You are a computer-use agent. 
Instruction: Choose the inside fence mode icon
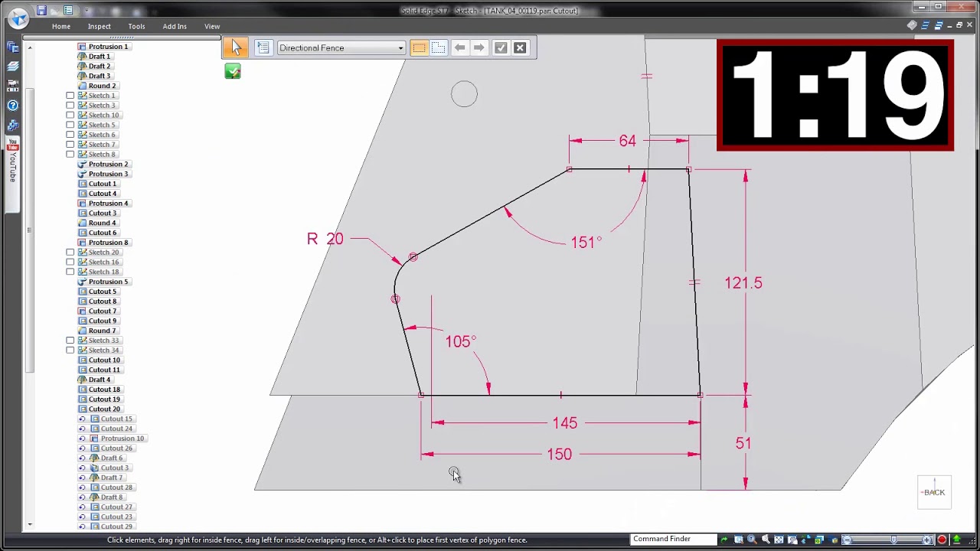419,47
